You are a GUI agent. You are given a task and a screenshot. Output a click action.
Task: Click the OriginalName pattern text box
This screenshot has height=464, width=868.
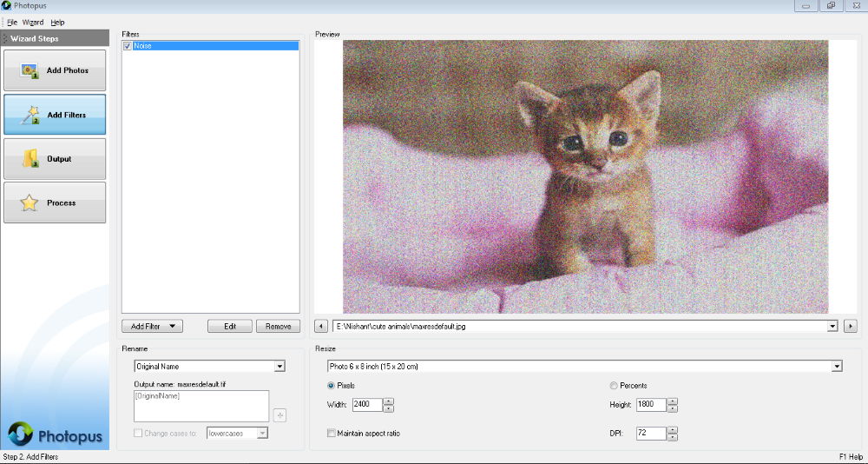[201, 407]
